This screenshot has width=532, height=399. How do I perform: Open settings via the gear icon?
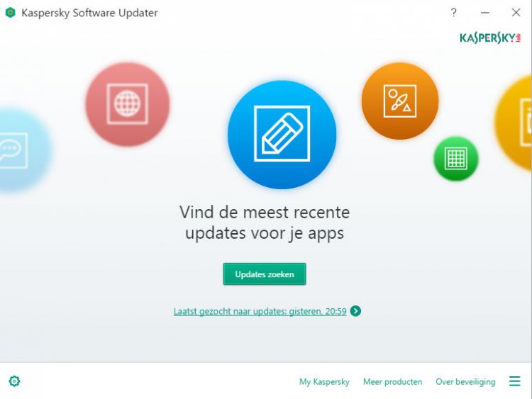[x=14, y=381]
